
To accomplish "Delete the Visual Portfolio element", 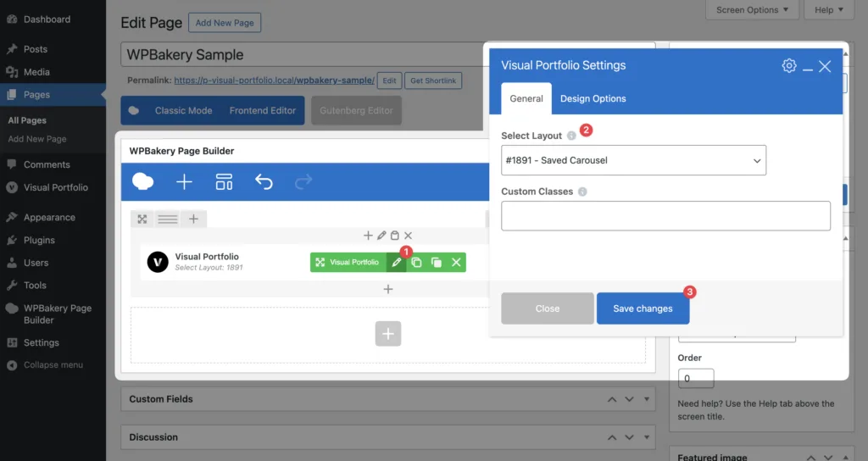I will click(456, 263).
